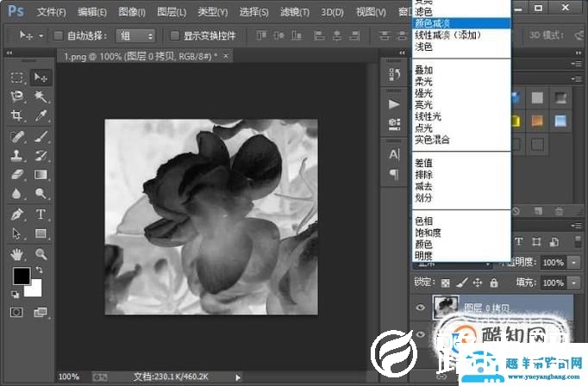Screen dimensions: 588x386
Task: Select the Path Selection tool
Action: pyautogui.click(x=17, y=233)
